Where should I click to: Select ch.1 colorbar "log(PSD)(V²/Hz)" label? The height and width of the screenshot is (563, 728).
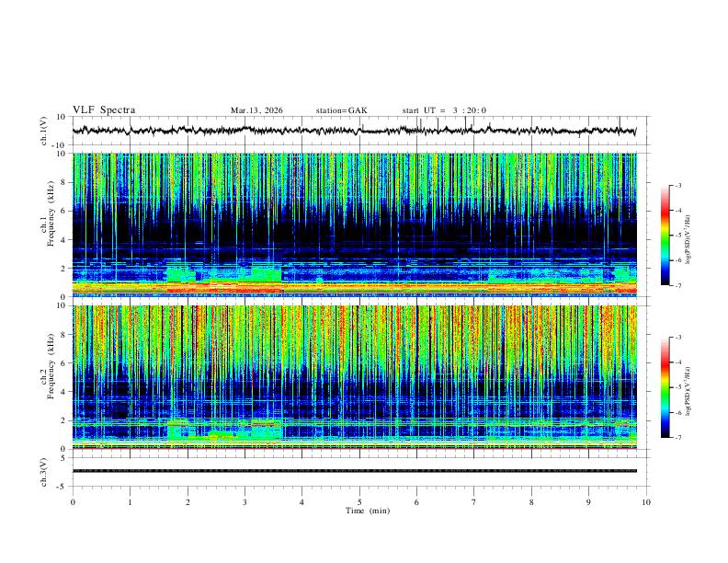(x=688, y=240)
